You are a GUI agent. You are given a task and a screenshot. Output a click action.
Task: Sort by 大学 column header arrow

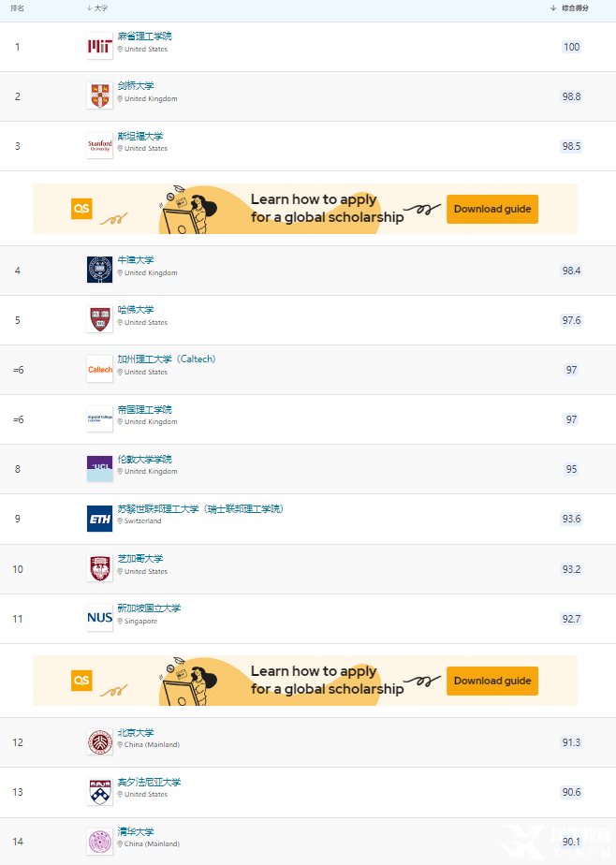89,8
